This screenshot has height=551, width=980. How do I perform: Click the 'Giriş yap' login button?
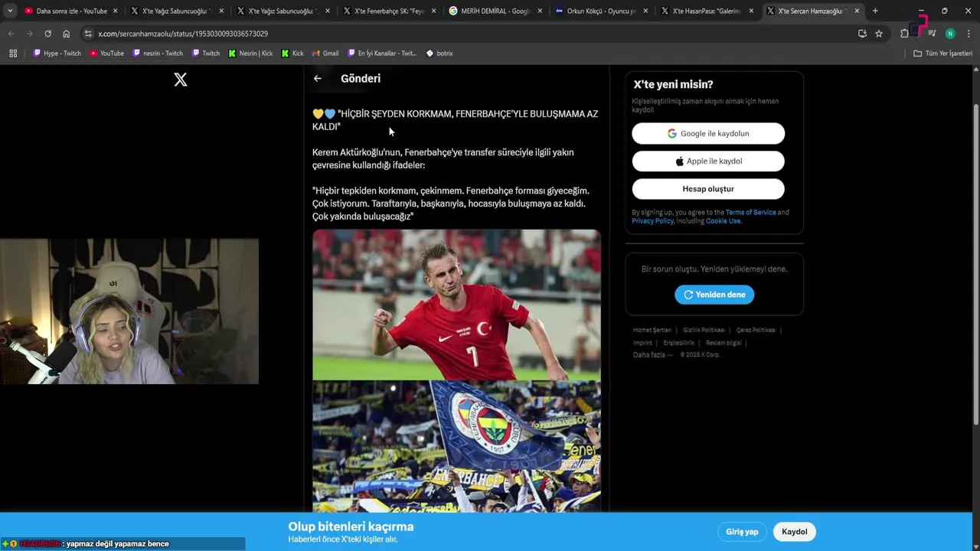742,532
